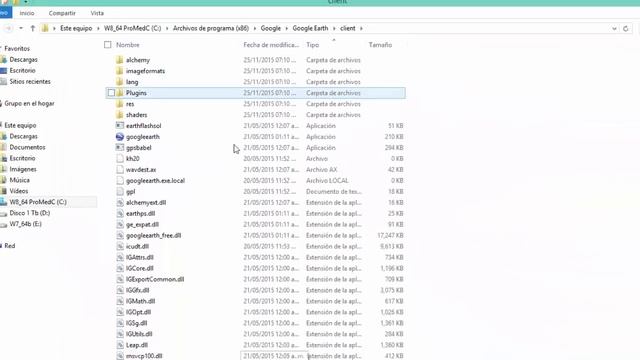This screenshot has width=640, height=360.
Task: Click the googleearth.exe.local file icon
Action: pyautogui.click(x=120, y=181)
